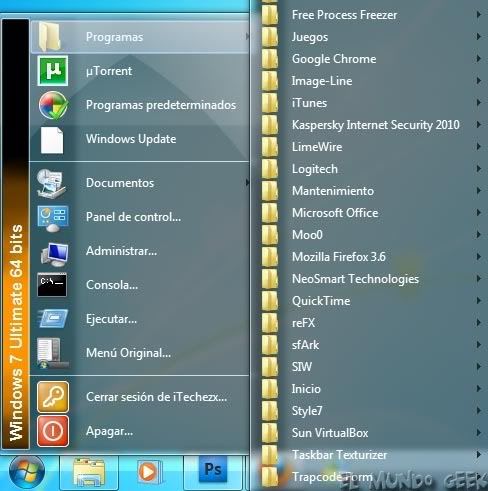Open the sfArk program folder
This screenshot has width=488, height=491.
pyautogui.click(x=371, y=345)
